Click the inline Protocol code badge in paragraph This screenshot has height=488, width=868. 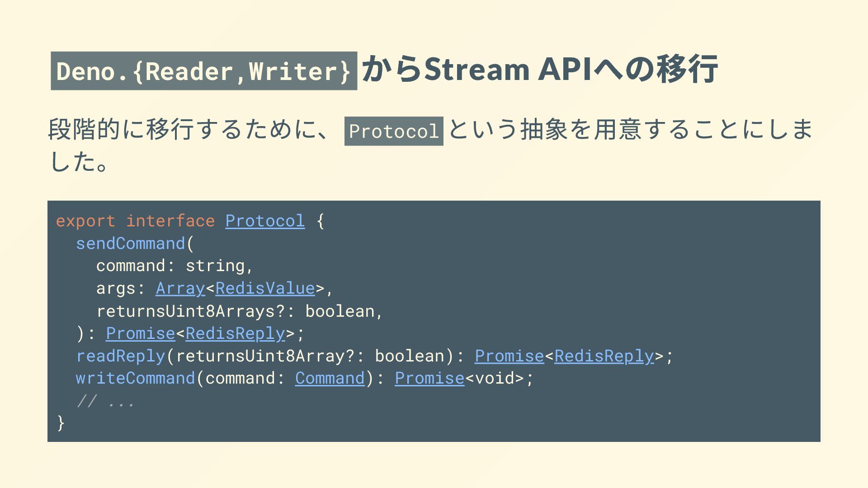[394, 131]
